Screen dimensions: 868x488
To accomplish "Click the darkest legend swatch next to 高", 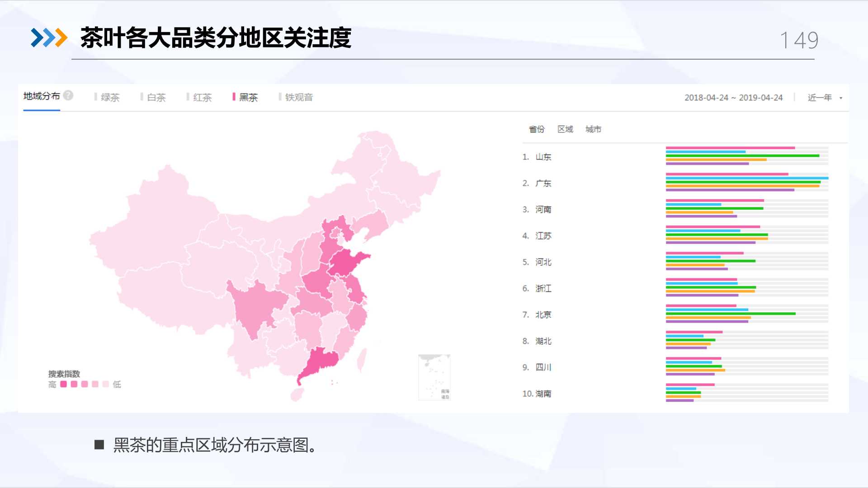I will pos(63,384).
